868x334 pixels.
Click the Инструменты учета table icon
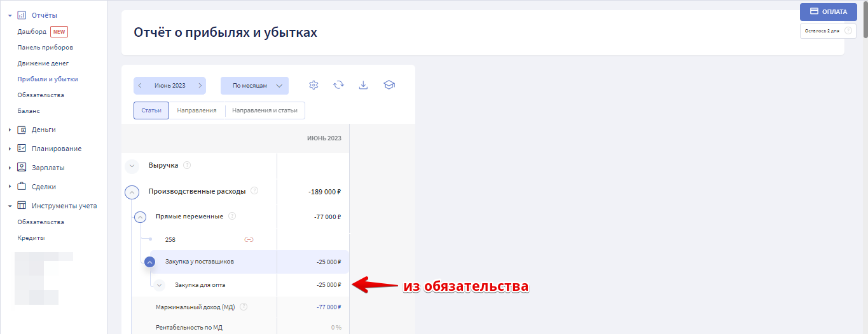(x=22, y=206)
